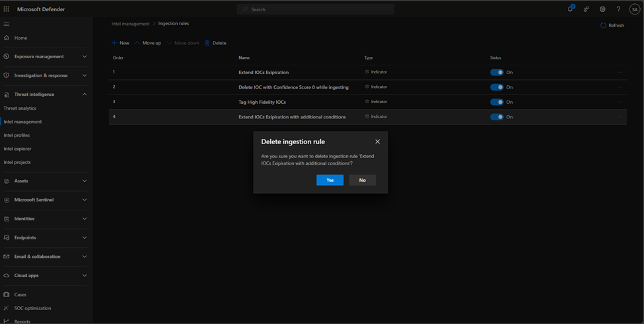
Task: Click the Investigation & response shield icon
Action: [6, 75]
